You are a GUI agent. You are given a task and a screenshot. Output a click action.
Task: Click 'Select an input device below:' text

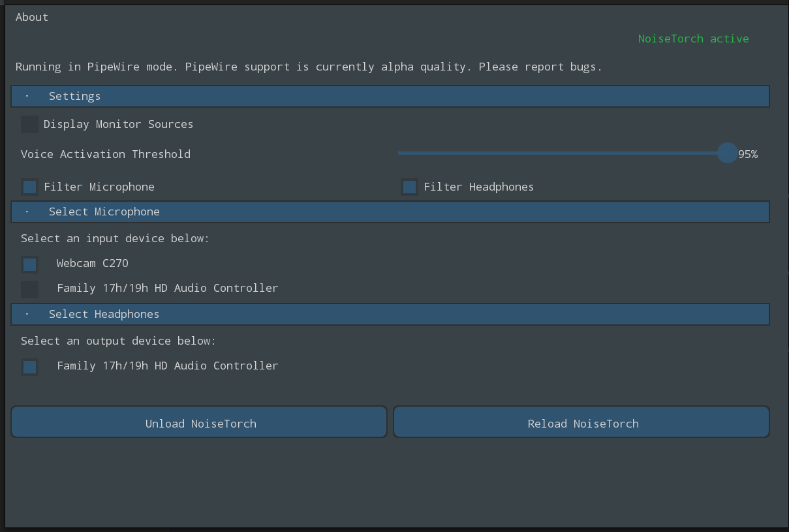click(115, 238)
